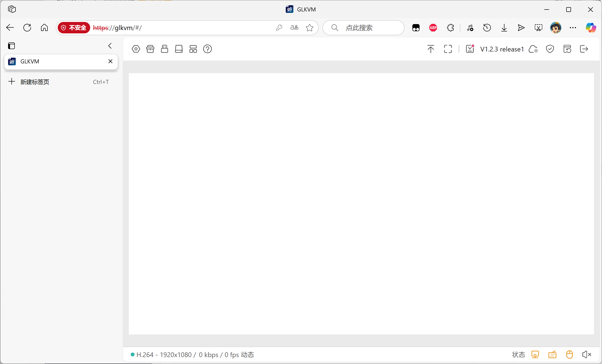Image resolution: width=602 pixels, height=364 pixels.
Task: Click the USB virtual media icon
Action: tap(164, 49)
